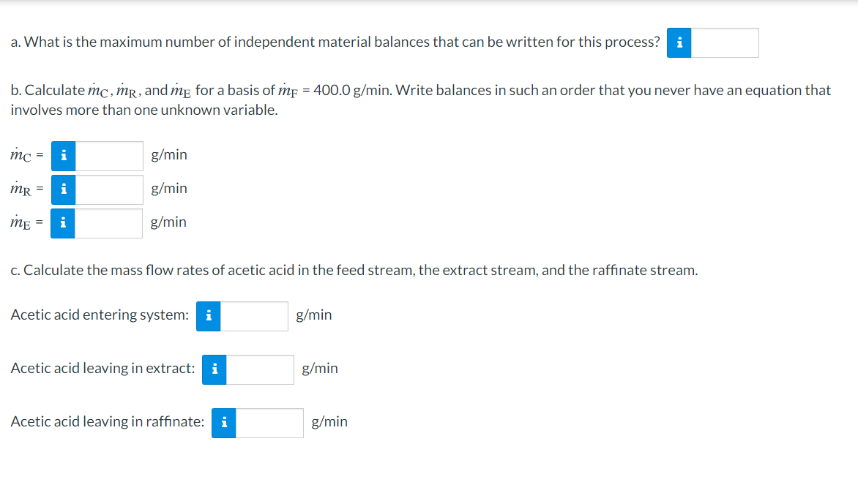Click the info icon for acetic acid in extract
This screenshot has width=858, height=504.
pyautogui.click(x=214, y=369)
